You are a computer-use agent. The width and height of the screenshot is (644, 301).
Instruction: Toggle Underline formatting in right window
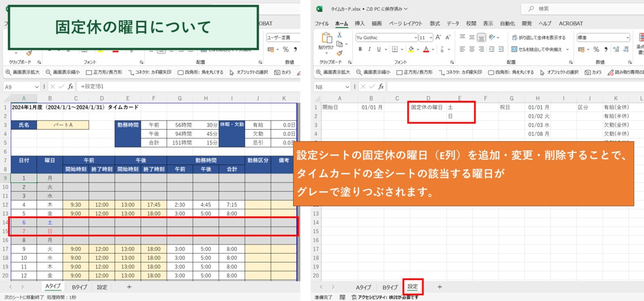(378, 49)
